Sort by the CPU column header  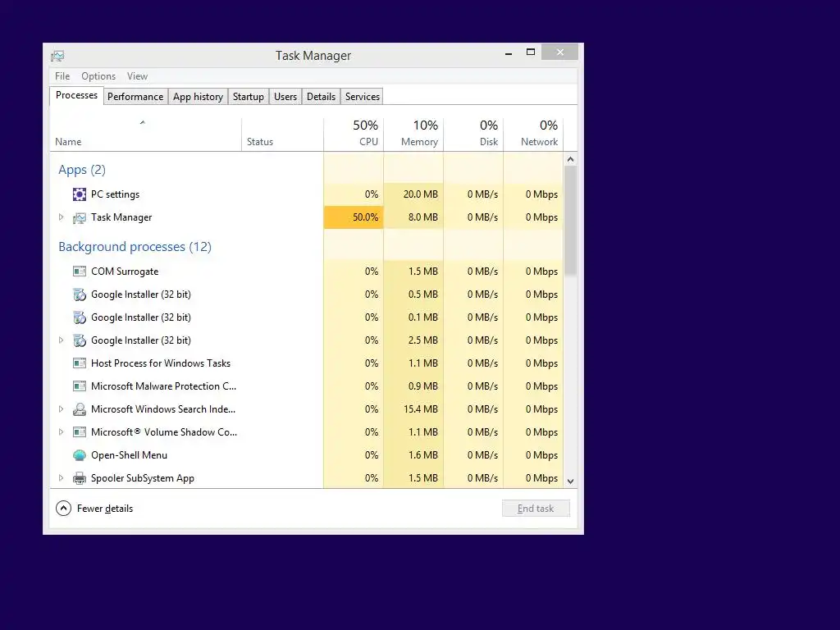point(354,135)
